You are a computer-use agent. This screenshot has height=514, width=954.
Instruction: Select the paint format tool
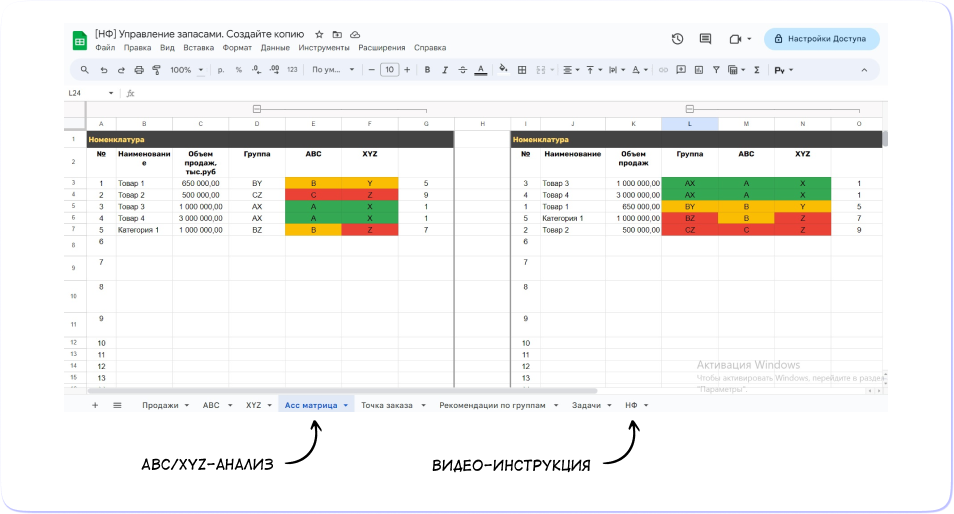[x=156, y=70]
